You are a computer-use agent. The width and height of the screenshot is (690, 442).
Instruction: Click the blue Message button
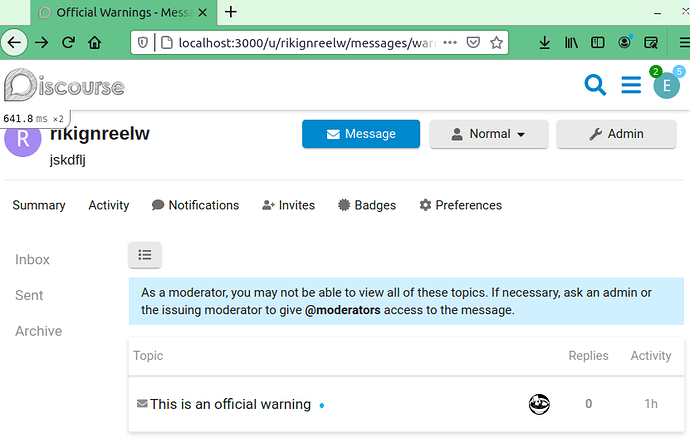pos(361,134)
